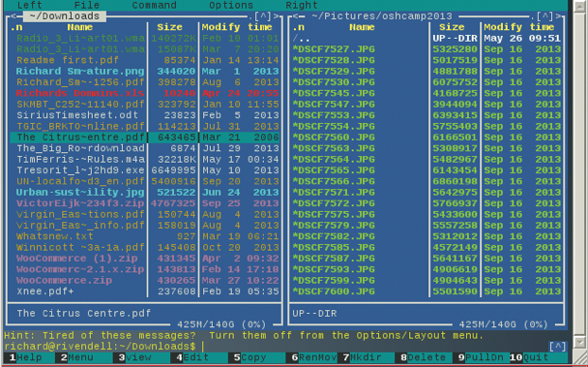Screen dimensions: 588x367
Task: Sort right panel by Size column header
Action: point(452,27)
